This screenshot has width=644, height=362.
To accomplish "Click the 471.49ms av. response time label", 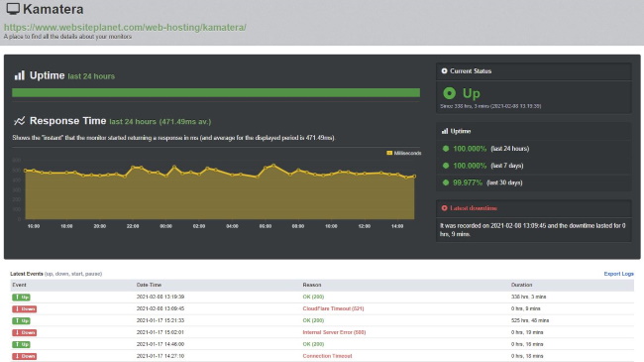I will point(185,121).
